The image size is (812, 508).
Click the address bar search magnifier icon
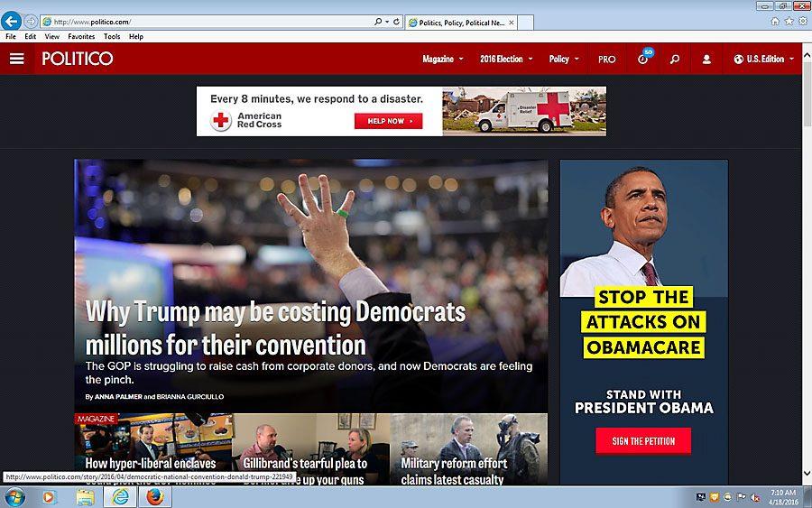378,22
